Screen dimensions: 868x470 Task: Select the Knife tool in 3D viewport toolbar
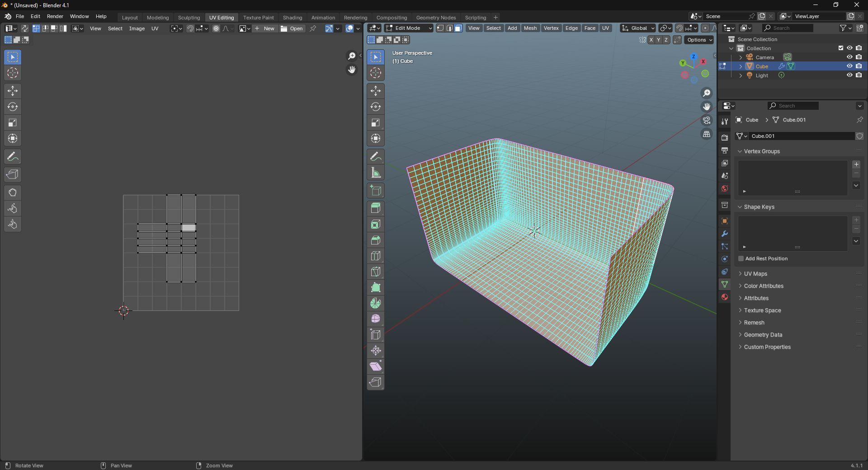pos(376,272)
